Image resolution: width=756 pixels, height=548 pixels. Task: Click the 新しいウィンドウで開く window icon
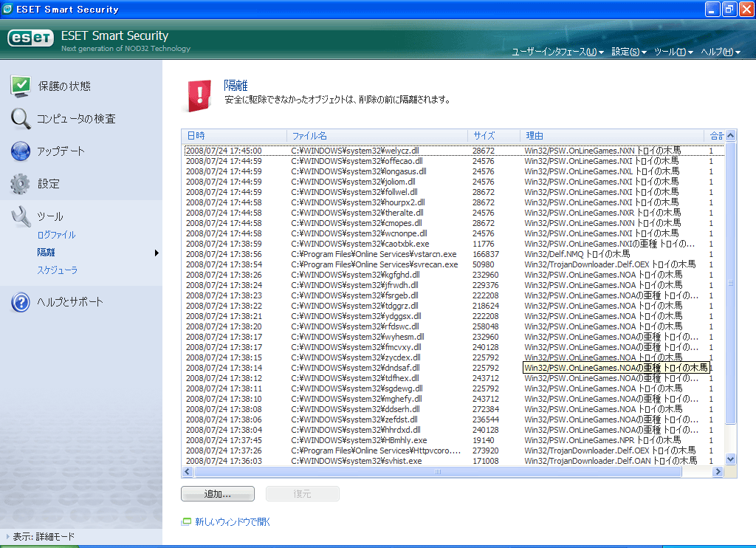[x=186, y=521]
